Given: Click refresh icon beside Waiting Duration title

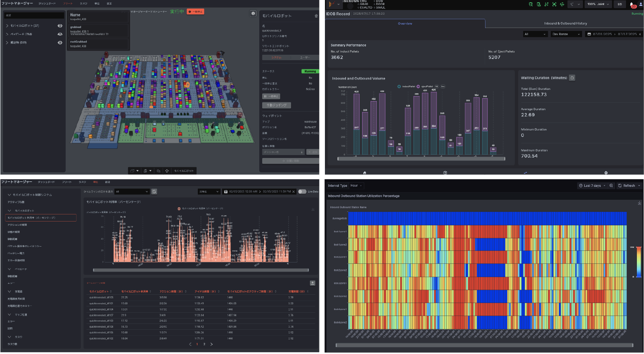Looking at the screenshot, I should (572, 78).
